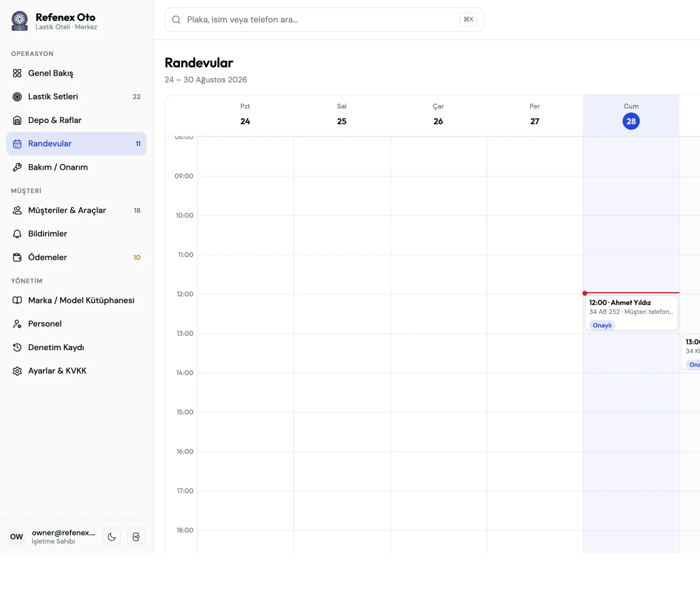The width and height of the screenshot is (700, 602).
Task: Open Ödemeler wallet icon
Action: click(x=17, y=257)
